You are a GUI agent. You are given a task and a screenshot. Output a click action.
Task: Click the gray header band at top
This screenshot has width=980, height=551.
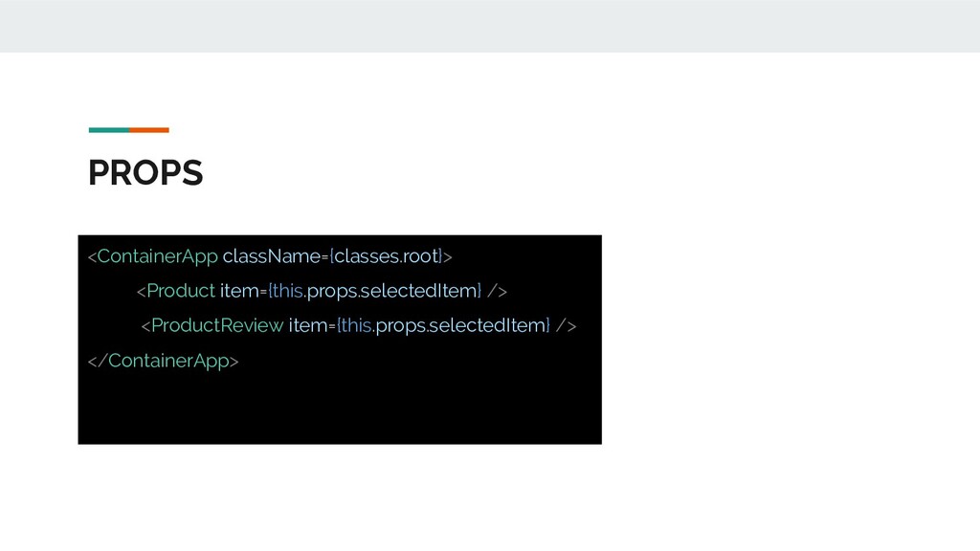(490, 26)
